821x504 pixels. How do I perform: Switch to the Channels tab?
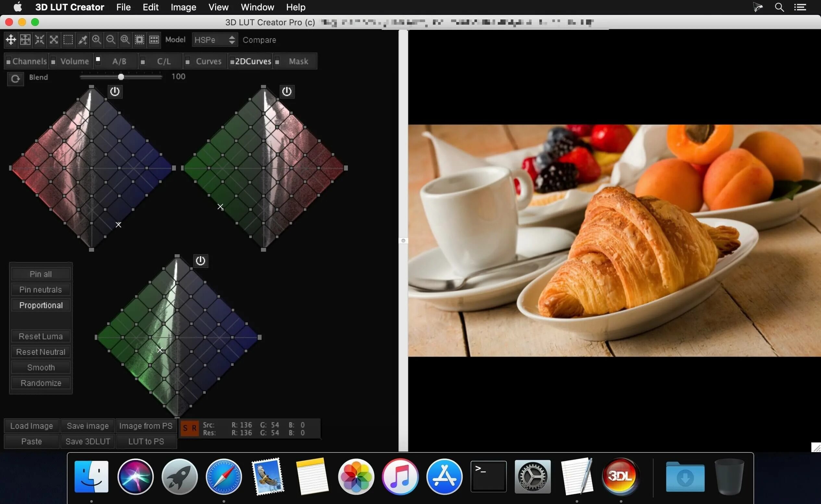29,61
